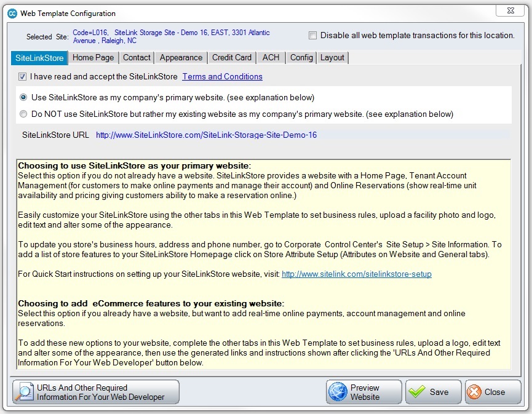Click the Close button label
This screenshot has height=414, width=532.
(494, 392)
